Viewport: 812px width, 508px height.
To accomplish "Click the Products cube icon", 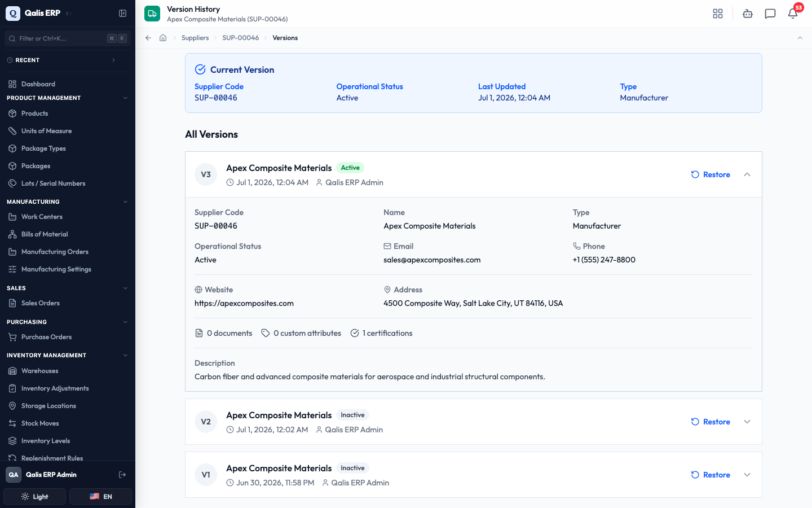I will click(12, 113).
